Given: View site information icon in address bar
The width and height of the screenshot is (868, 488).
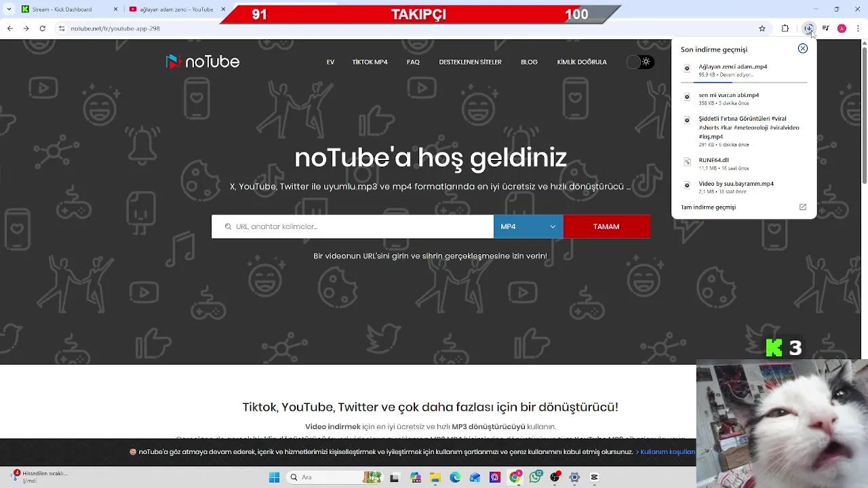Looking at the screenshot, I should point(62,28).
